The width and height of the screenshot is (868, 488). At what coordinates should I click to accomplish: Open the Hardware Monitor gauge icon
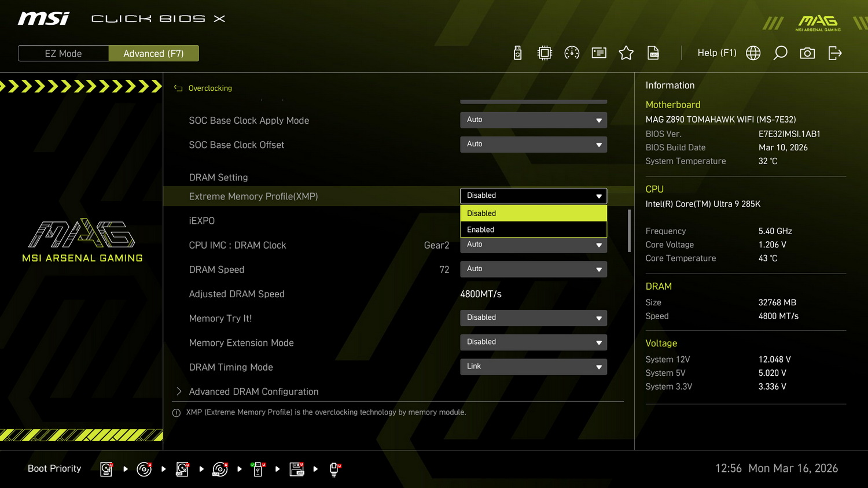point(572,53)
